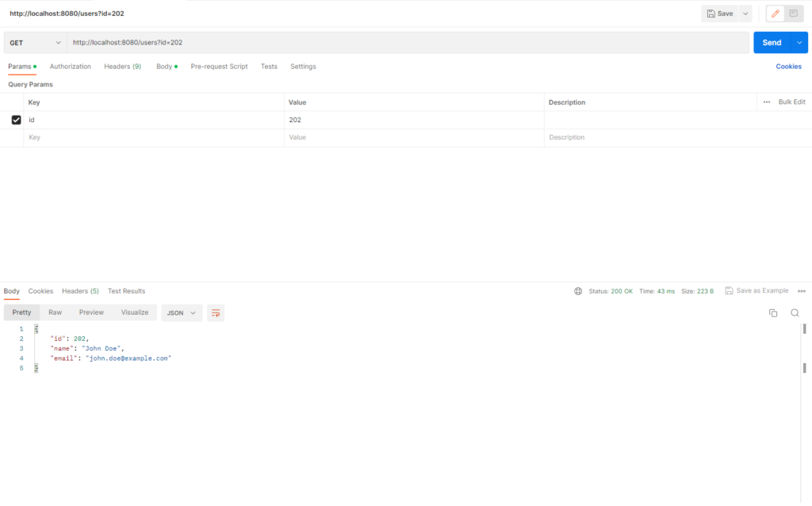Uncheck the id query parameter

(x=17, y=120)
